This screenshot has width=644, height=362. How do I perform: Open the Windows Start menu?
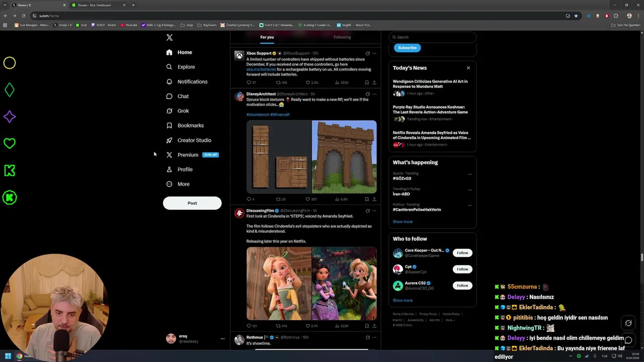click(8, 356)
